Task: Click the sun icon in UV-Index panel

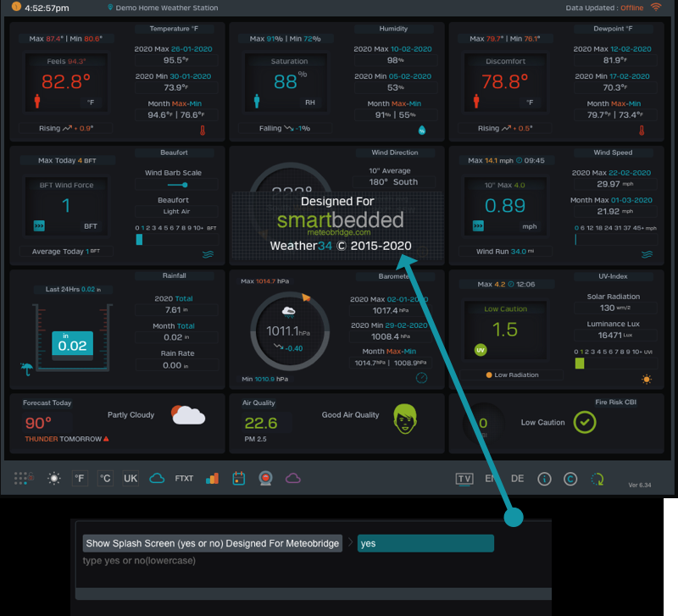Action: (647, 380)
